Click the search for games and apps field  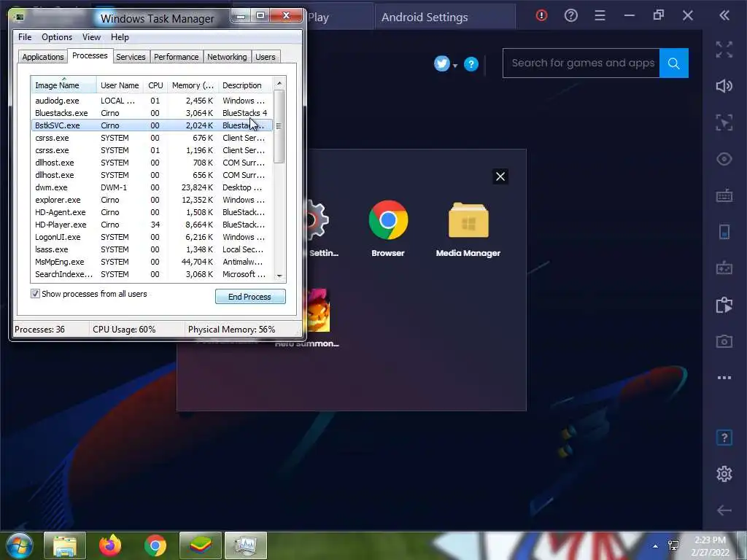coord(581,63)
